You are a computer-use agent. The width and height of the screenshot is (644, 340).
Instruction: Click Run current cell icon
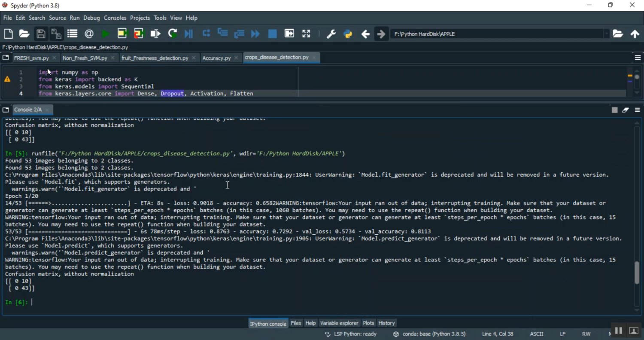pyautogui.click(x=122, y=34)
